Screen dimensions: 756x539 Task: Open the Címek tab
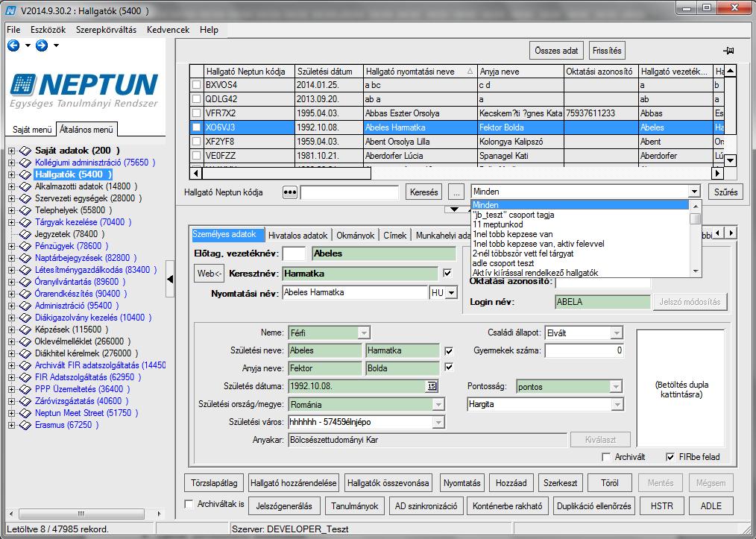point(395,236)
